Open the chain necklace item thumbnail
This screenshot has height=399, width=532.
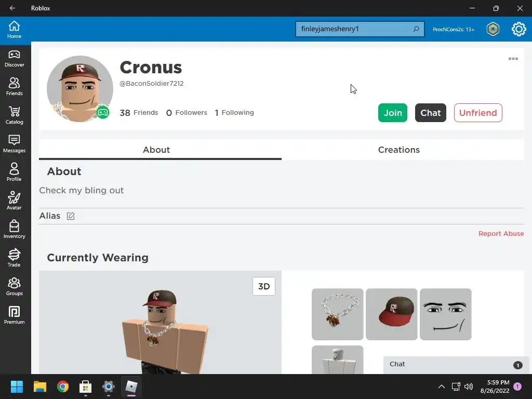(x=338, y=314)
